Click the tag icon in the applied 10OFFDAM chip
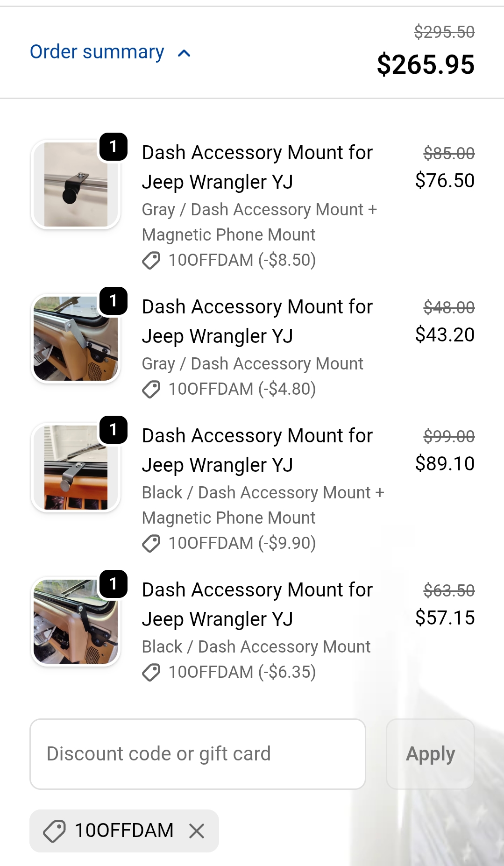 pos(54,831)
